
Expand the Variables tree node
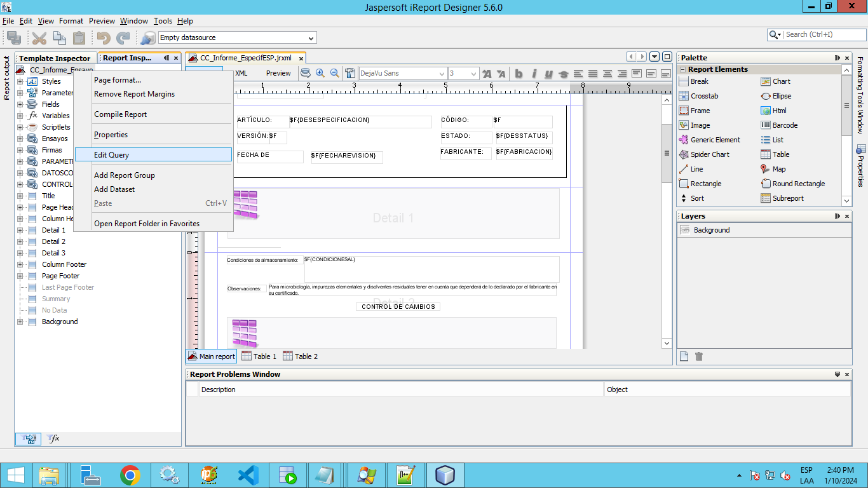click(20, 116)
